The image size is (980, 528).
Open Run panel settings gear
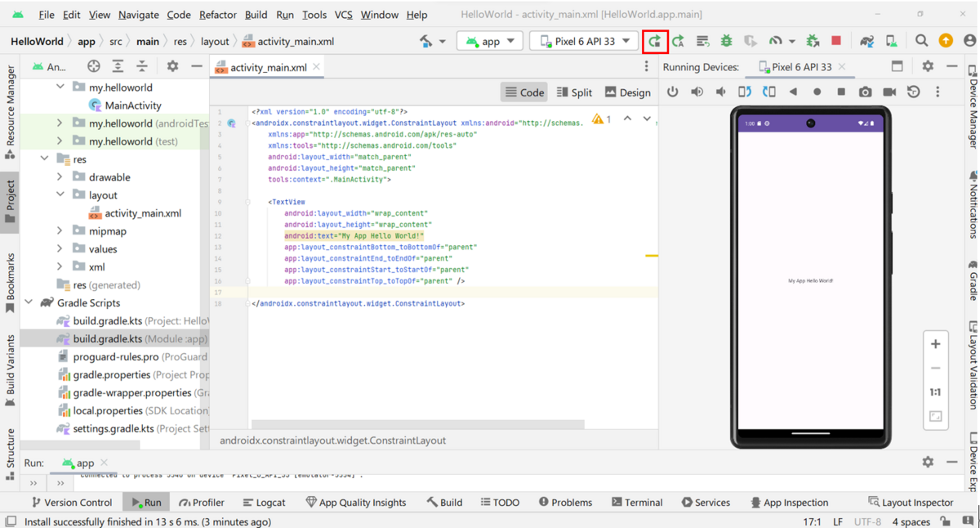coord(928,462)
